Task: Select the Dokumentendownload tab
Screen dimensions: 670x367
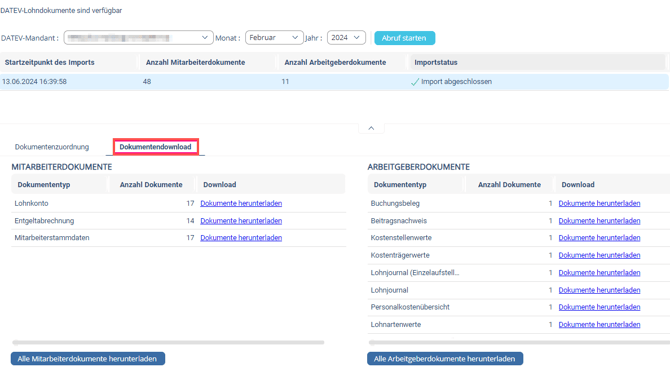Action: coord(156,147)
